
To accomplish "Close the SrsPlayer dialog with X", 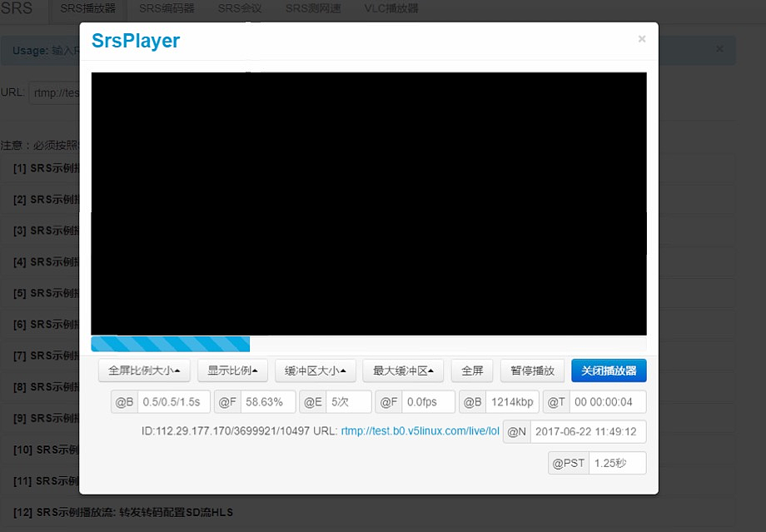I will (641, 39).
